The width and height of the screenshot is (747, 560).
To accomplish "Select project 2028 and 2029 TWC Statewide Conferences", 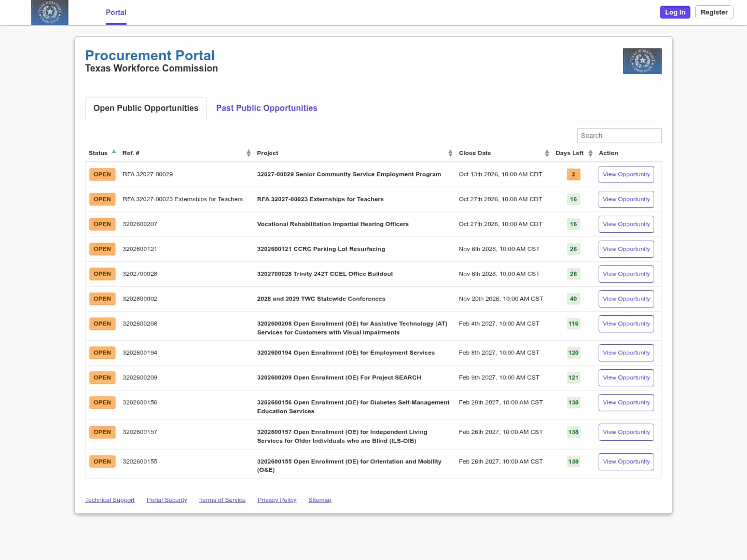I will click(321, 299).
